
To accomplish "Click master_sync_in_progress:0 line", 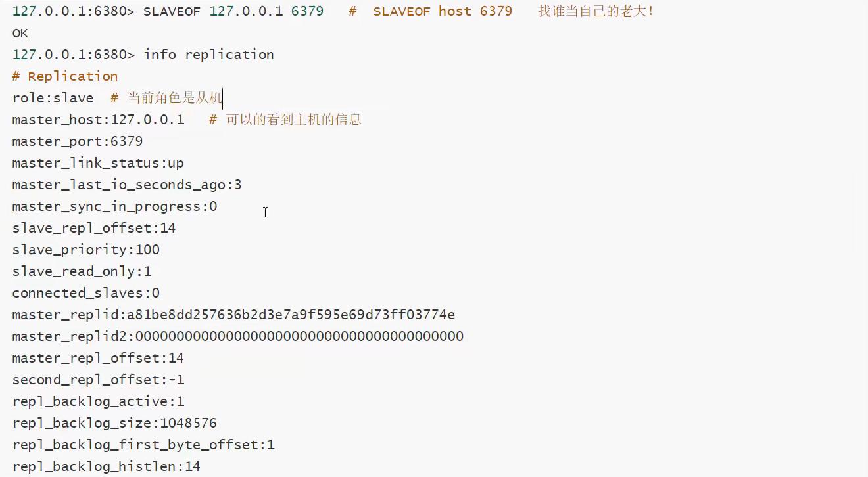I will click(x=114, y=206).
